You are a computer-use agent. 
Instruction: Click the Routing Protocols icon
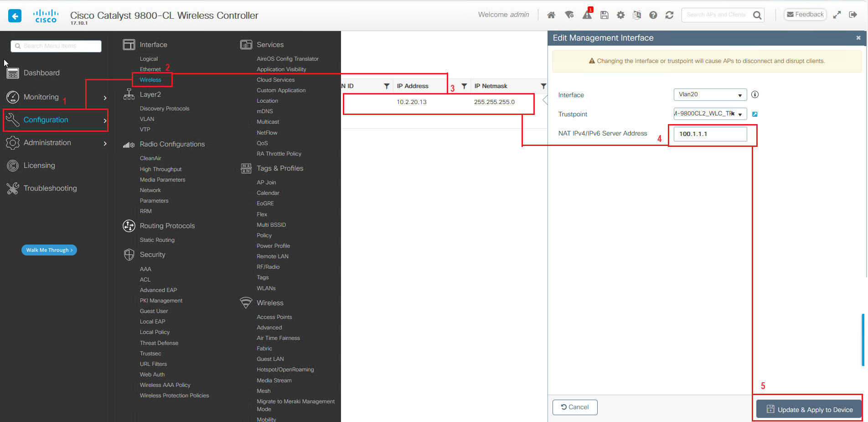pyautogui.click(x=129, y=226)
